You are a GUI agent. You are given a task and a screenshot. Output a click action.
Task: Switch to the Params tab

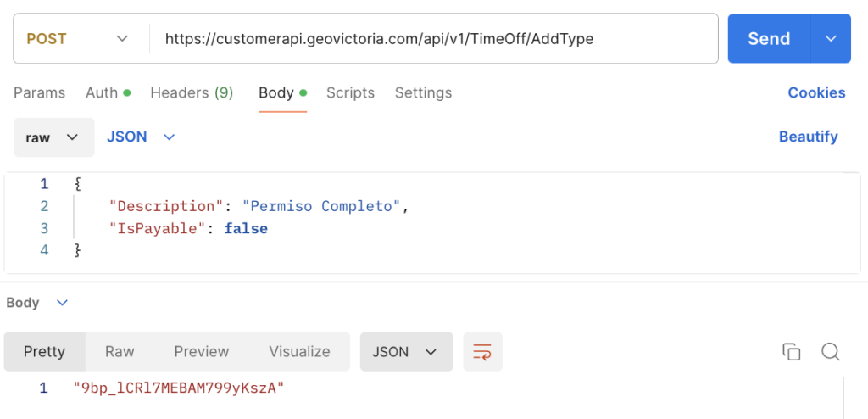[39, 93]
